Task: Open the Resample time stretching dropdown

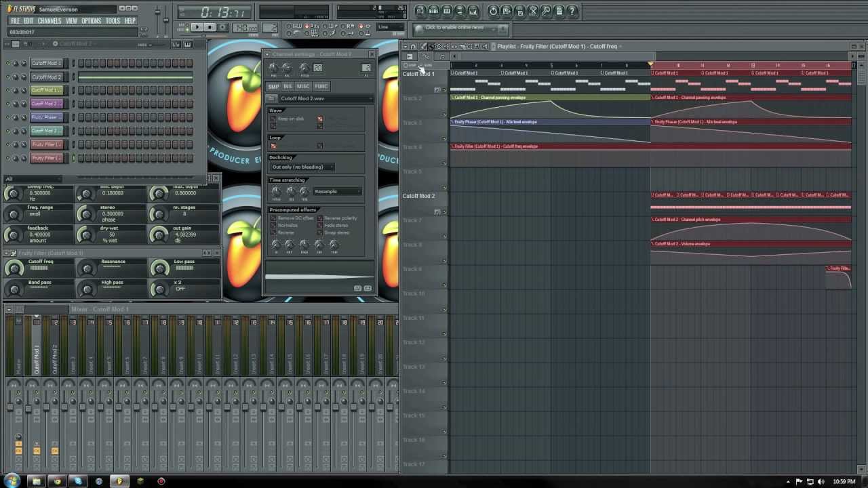Action: pos(337,191)
